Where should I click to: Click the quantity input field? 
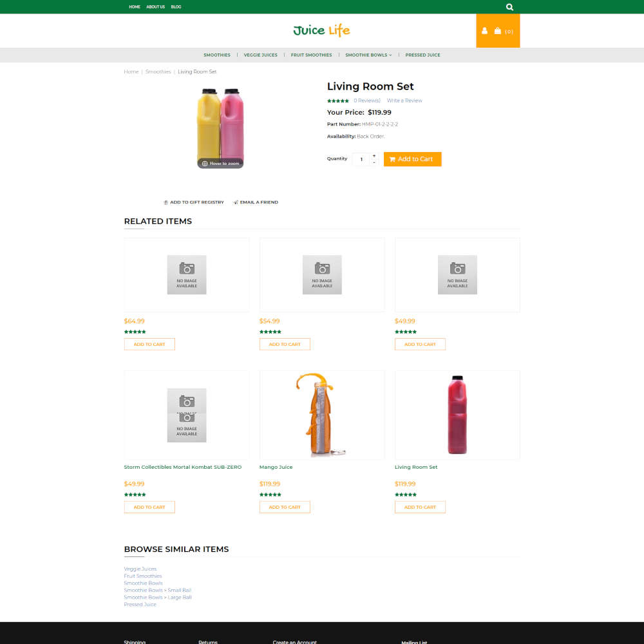[x=361, y=159]
